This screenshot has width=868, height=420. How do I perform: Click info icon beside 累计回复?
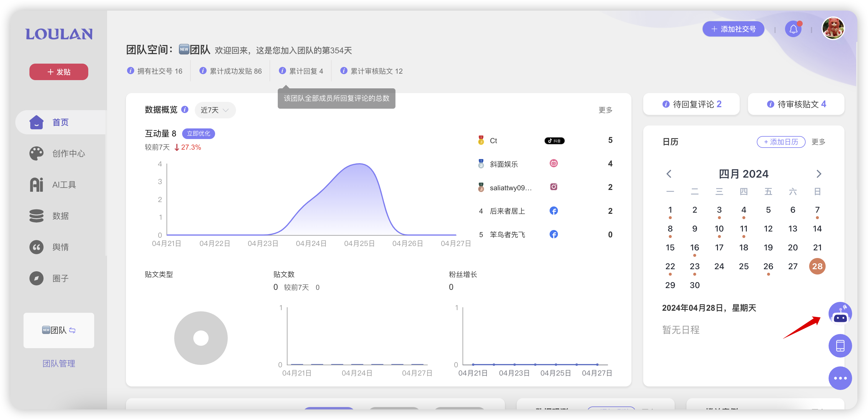[x=282, y=70]
